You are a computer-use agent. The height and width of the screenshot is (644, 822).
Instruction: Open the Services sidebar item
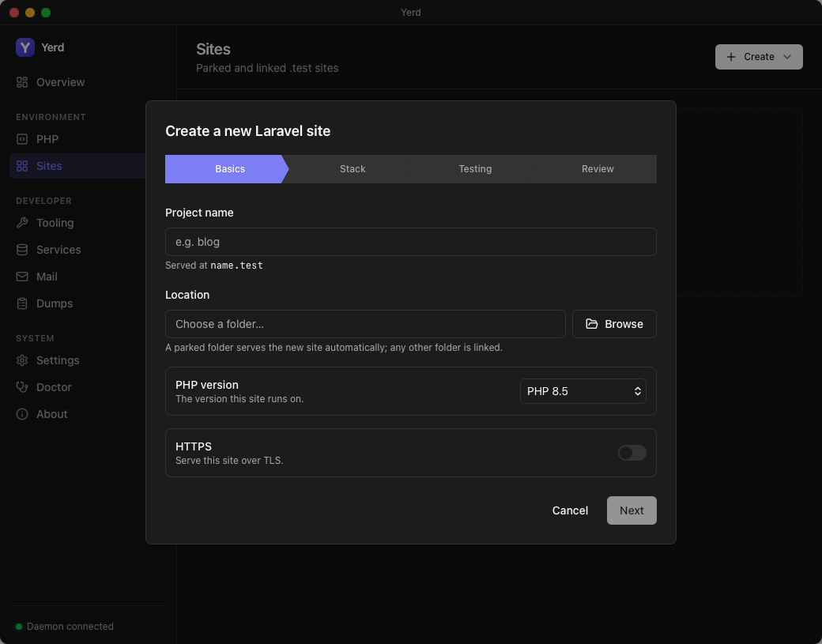click(88, 250)
